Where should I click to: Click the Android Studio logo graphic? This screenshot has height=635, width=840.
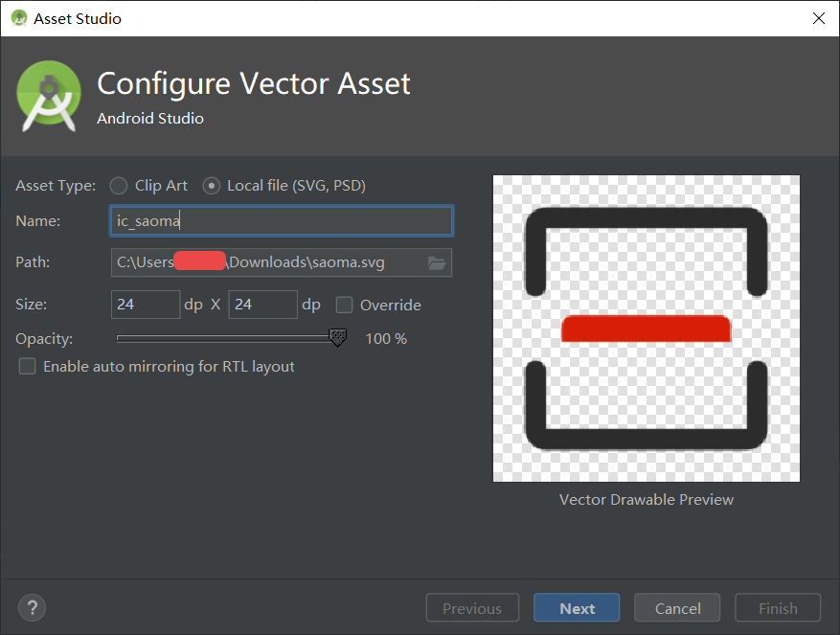pos(48,96)
